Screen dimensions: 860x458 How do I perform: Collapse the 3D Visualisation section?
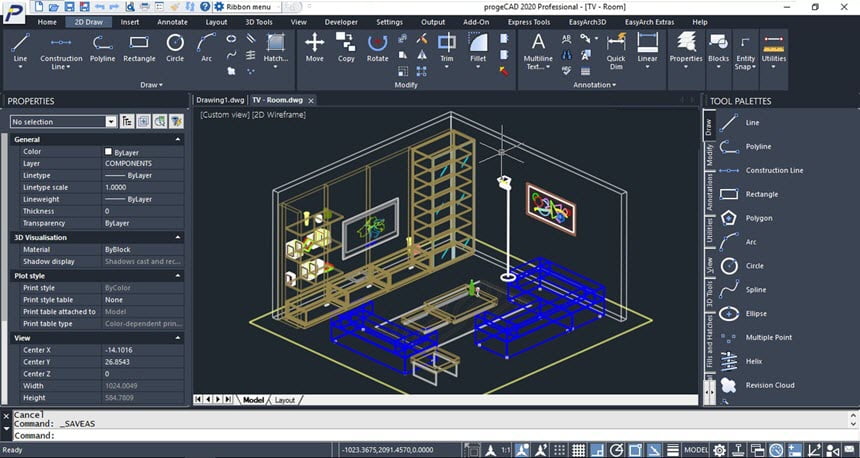point(178,237)
